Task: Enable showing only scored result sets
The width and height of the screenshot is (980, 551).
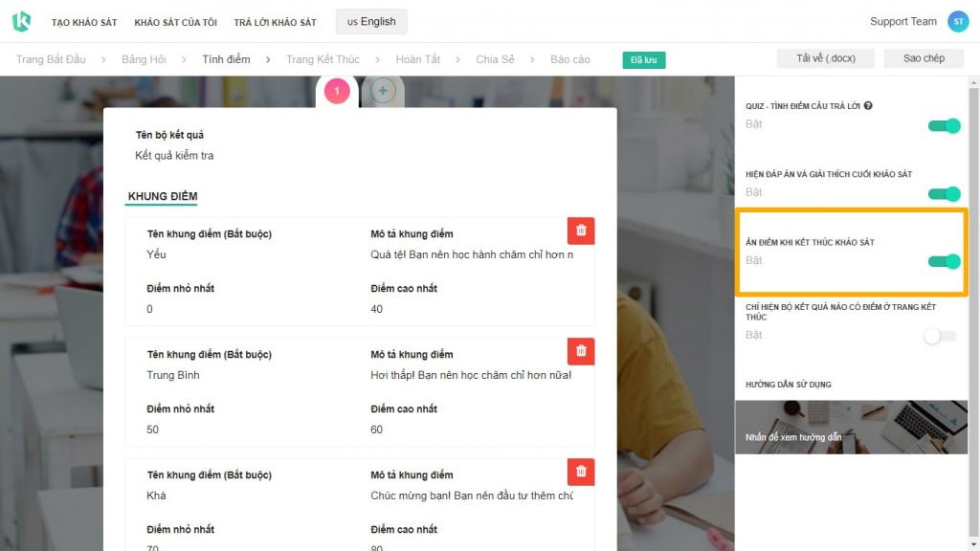Action: point(939,336)
